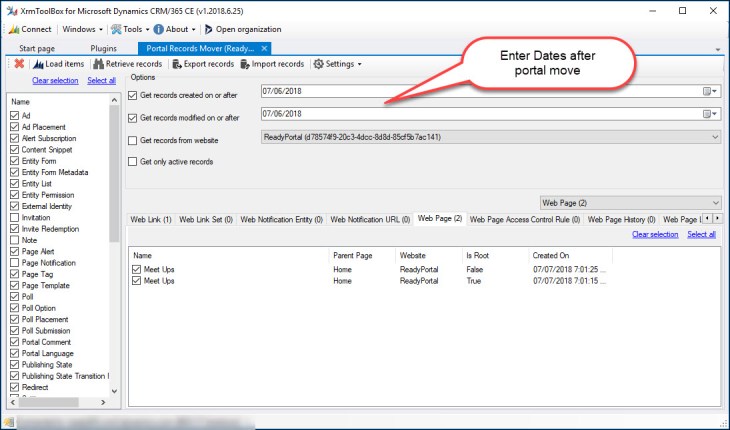Click the modified on date input field
730x430 pixels.
pos(478,114)
